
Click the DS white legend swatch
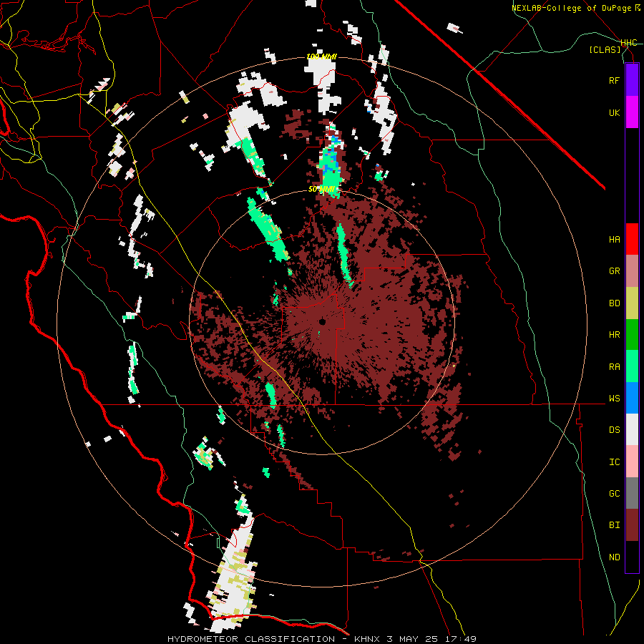point(632,429)
